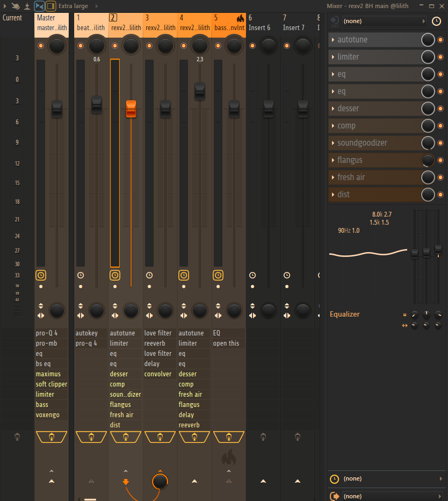Toggle Master track FX enable button
This screenshot has height=501, width=448.
point(52,437)
